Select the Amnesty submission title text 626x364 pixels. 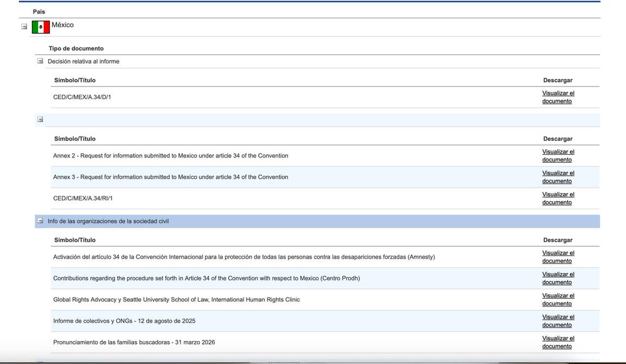(244, 257)
